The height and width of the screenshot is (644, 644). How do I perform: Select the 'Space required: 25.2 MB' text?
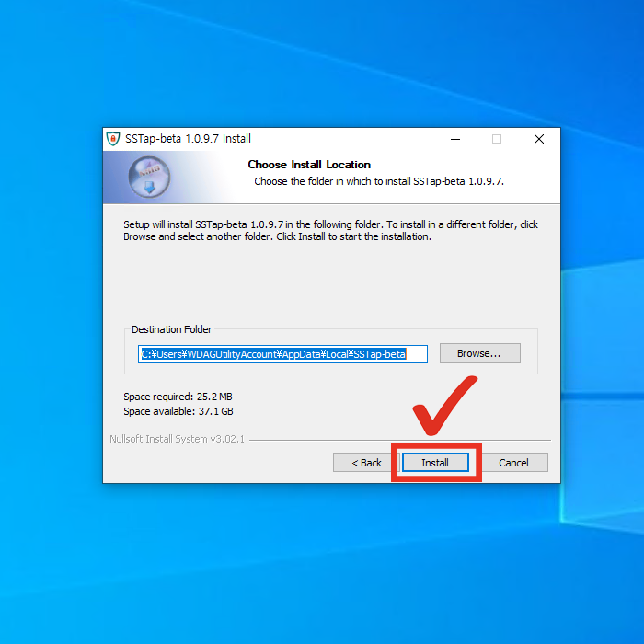pyautogui.click(x=178, y=397)
